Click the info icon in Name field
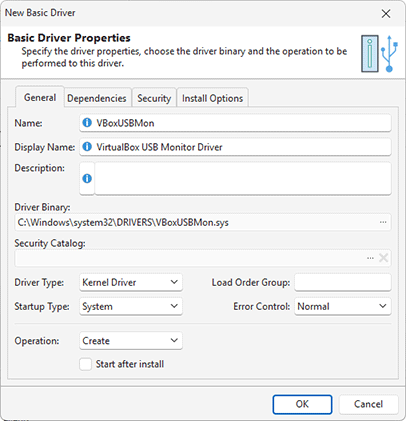The image size is (406, 421). pos(87,123)
